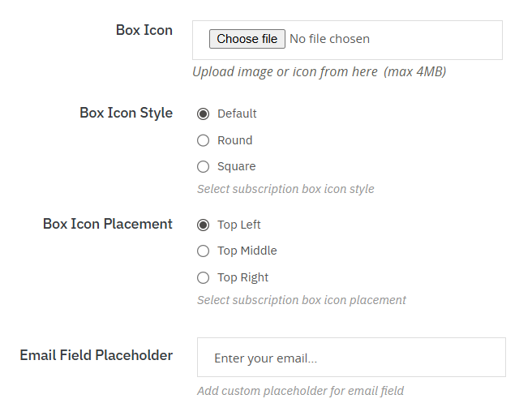Select the Round icon style radio button
Screen dimensions: 532x416
(x=204, y=140)
